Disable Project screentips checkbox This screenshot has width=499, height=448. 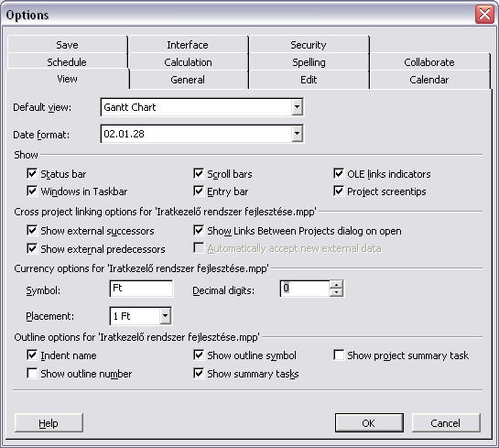339,191
